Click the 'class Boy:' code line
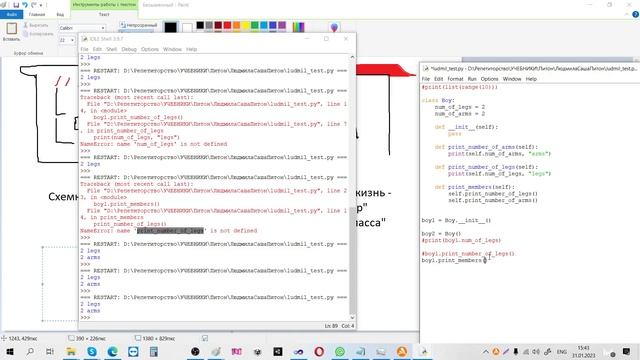This screenshot has height=360, width=640. [x=438, y=100]
